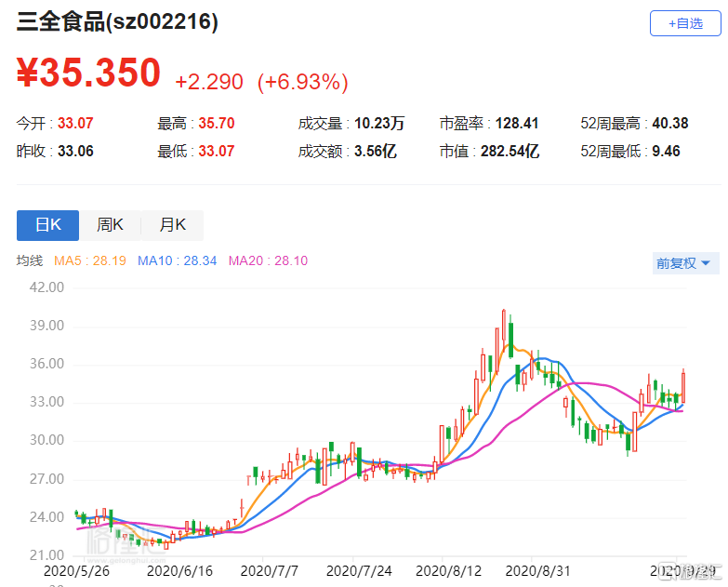Click the MA20 : 28.10 indicator label
Image resolution: width=728 pixels, height=587 pixels.
(268, 260)
